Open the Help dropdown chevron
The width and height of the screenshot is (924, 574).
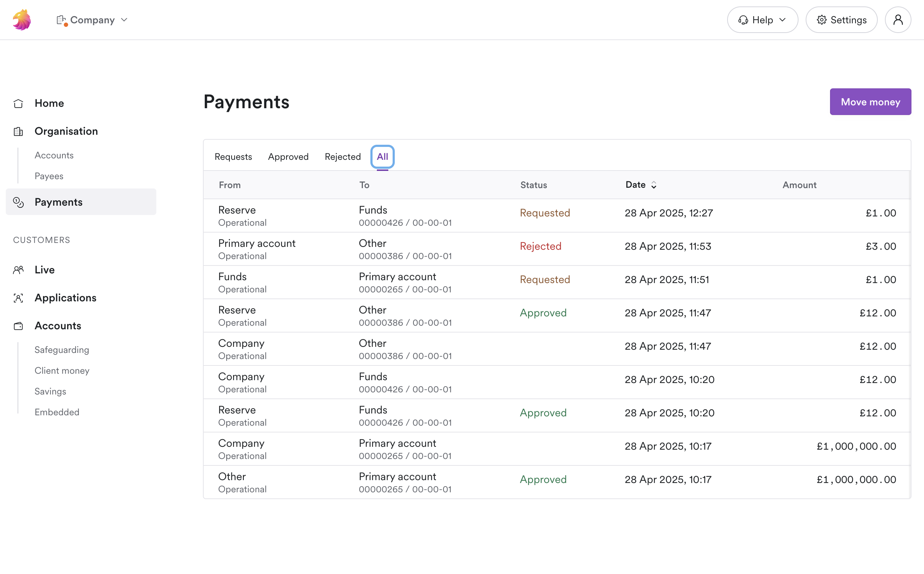click(x=783, y=20)
